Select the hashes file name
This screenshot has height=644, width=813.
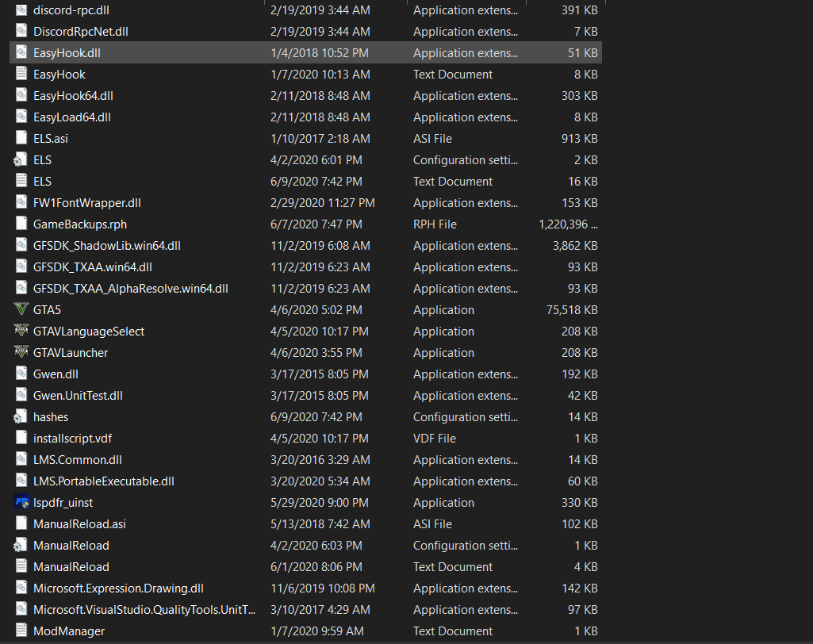tap(50, 417)
